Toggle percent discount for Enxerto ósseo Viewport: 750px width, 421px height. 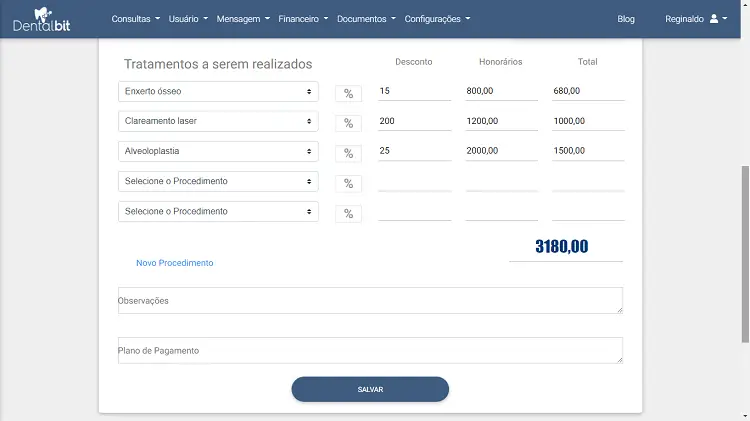click(348, 93)
